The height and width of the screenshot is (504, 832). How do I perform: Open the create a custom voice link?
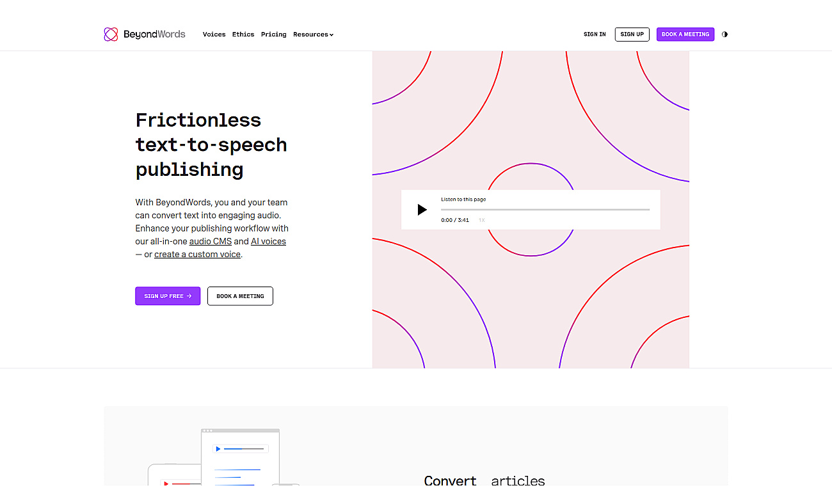click(198, 255)
